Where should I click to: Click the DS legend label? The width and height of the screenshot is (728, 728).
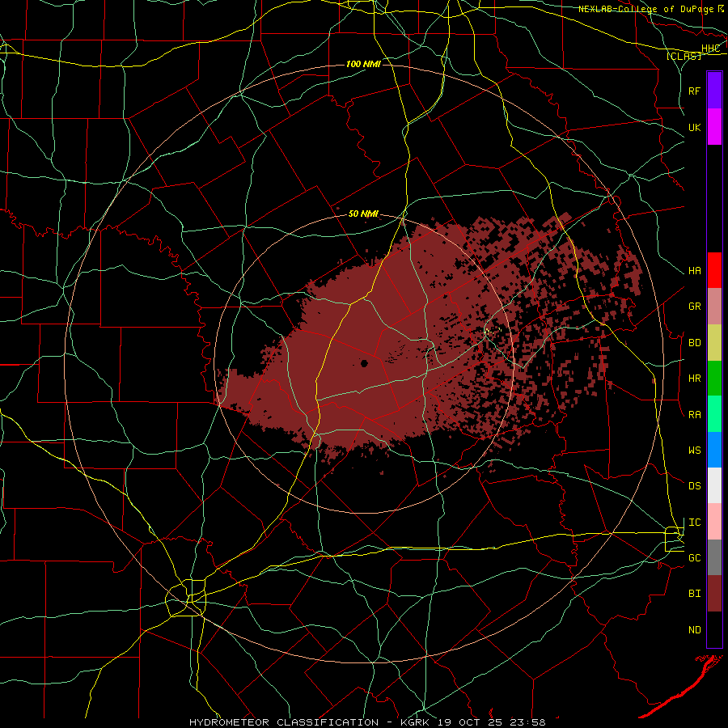point(695,486)
